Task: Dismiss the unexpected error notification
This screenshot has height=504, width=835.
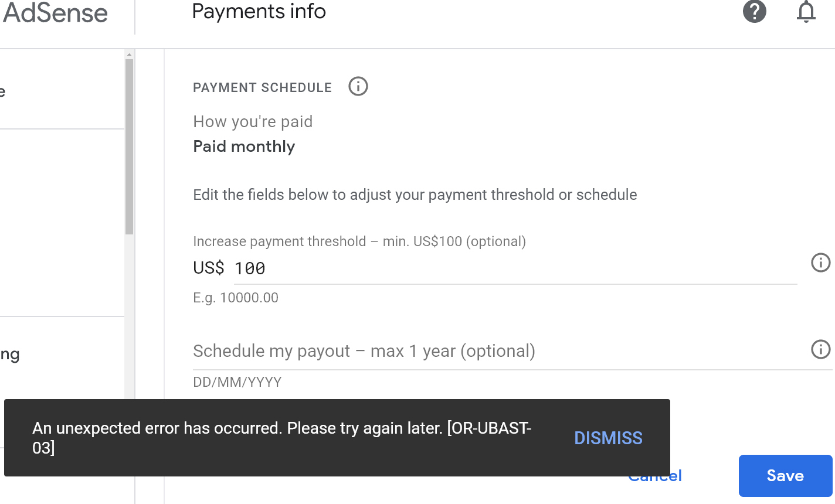Action: pos(608,438)
